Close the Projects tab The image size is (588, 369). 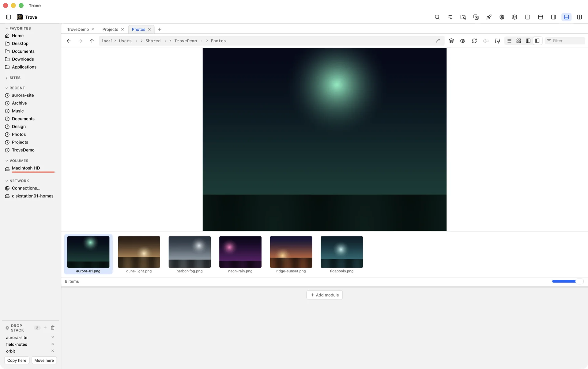pyautogui.click(x=123, y=29)
